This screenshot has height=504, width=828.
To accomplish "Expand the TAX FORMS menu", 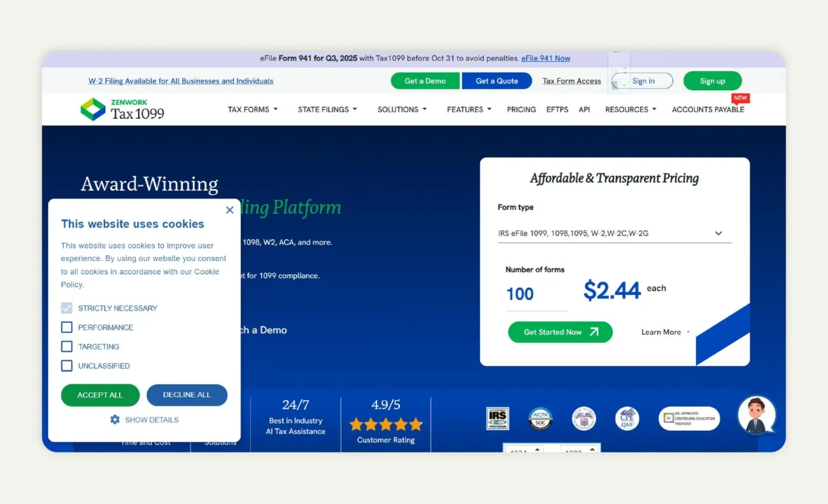I will pos(252,109).
